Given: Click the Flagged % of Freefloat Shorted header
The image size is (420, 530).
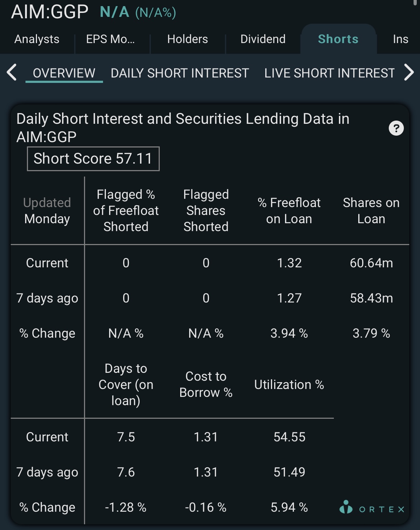Looking at the screenshot, I should point(126,211).
